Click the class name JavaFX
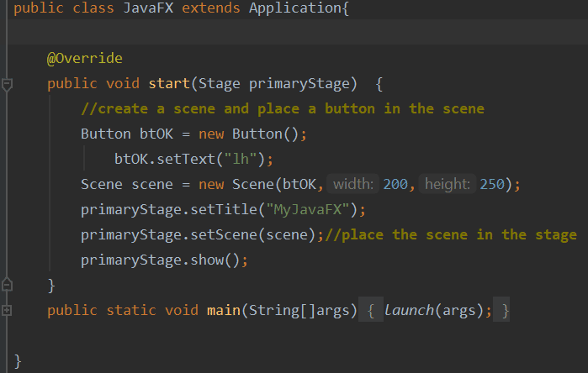Viewport: 588px width, 373px height. coord(149,8)
